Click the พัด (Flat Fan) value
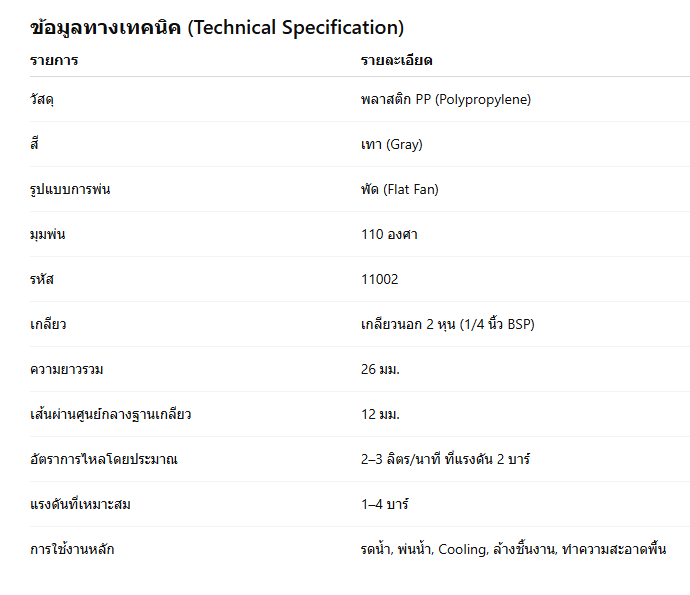The height and width of the screenshot is (595, 690). [400, 190]
